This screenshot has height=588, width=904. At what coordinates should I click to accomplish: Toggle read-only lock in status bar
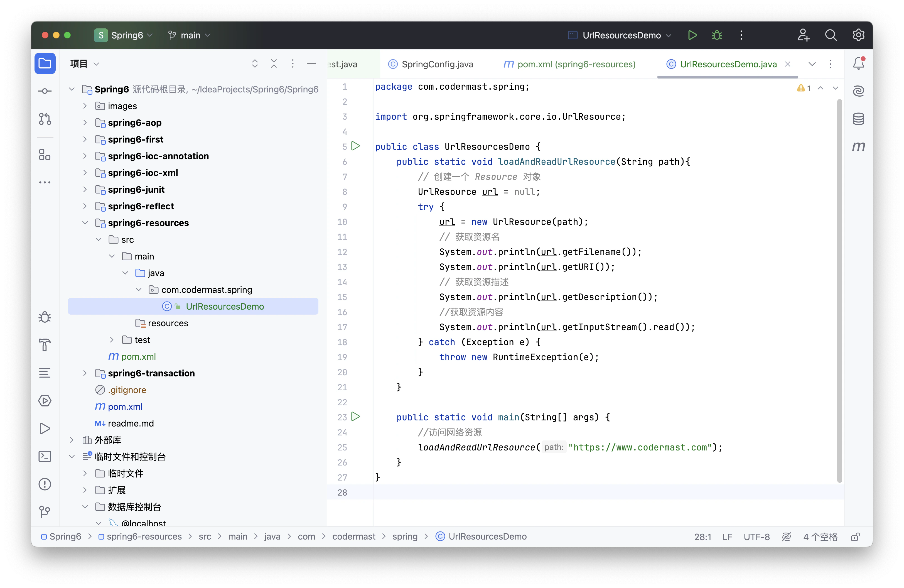coord(855,537)
